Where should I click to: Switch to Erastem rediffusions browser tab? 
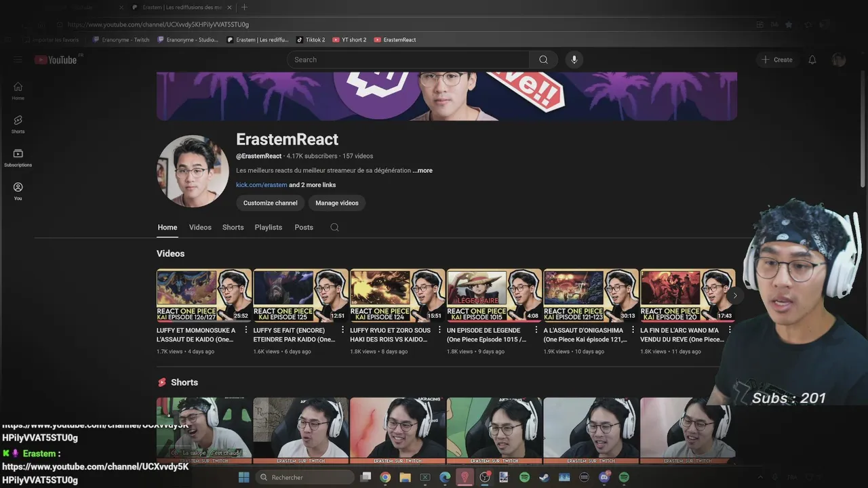[182, 7]
